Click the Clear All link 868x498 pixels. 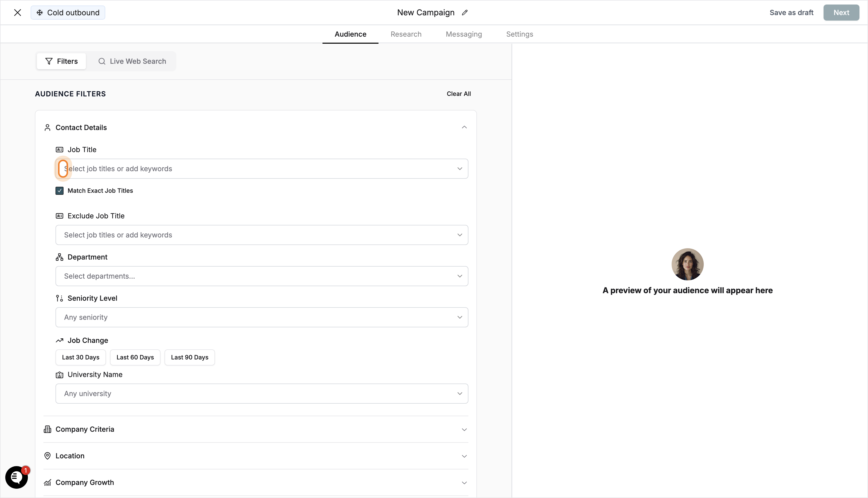pyautogui.click(x=459, y=93)
